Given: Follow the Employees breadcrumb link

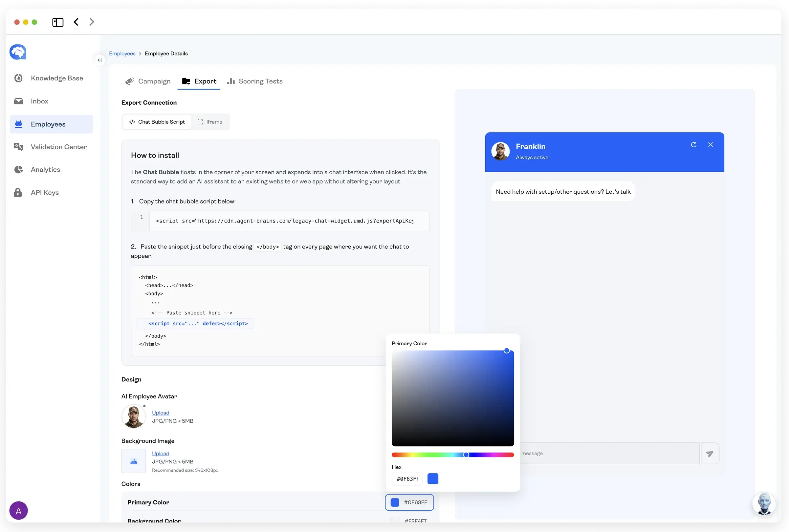Looking at the screenshot, I should click(x=122, y=53).
